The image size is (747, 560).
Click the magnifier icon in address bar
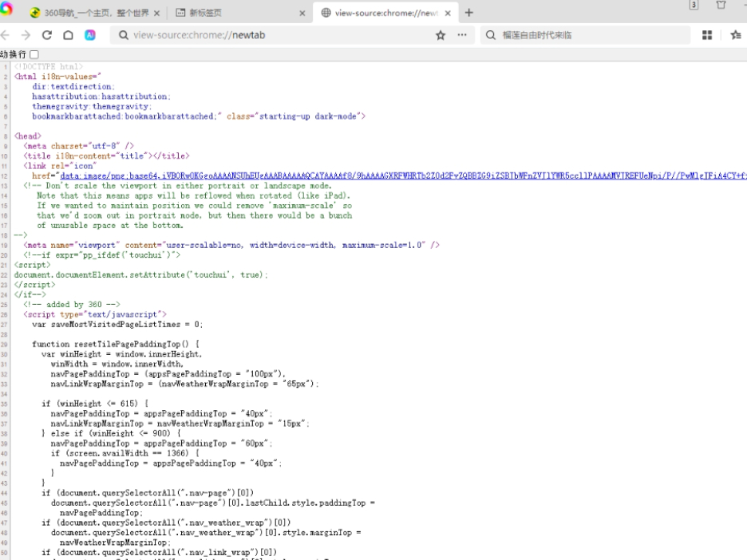(x=124, y=35)
